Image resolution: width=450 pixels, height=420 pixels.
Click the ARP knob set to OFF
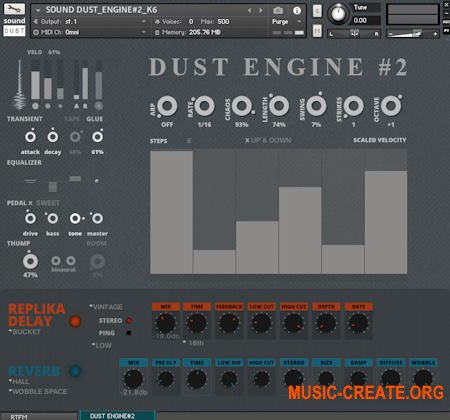(167, 106)
